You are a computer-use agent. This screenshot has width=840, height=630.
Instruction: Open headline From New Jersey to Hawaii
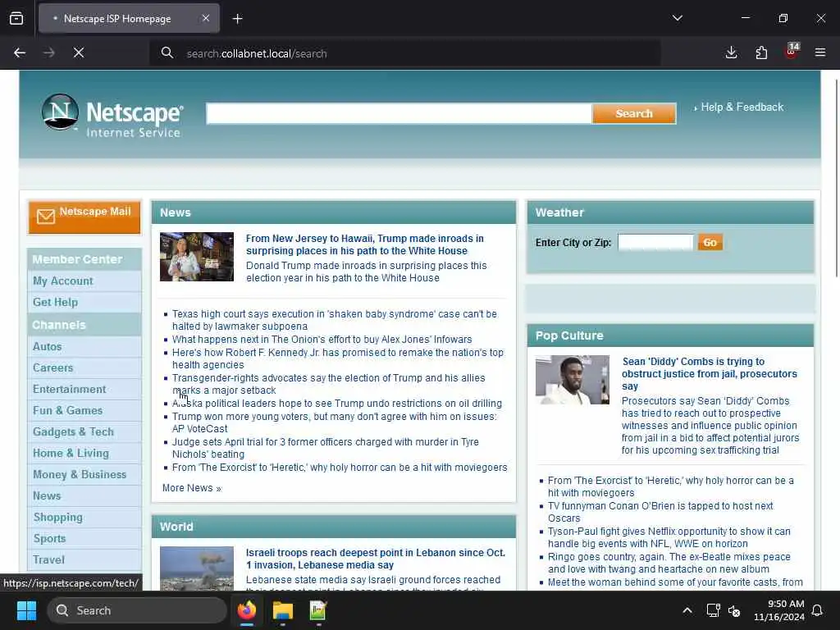pyautogui.click(x=365, y=244)
